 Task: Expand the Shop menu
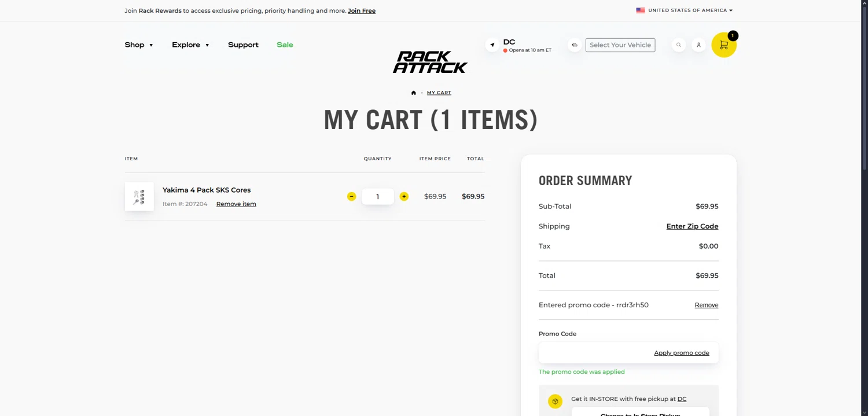[x=139, y=45]
